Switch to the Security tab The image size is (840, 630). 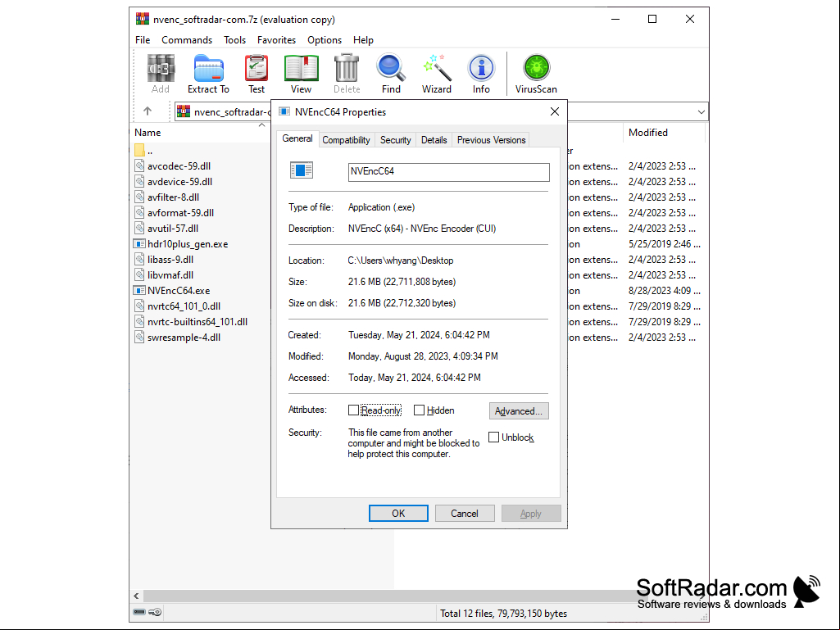395,140
